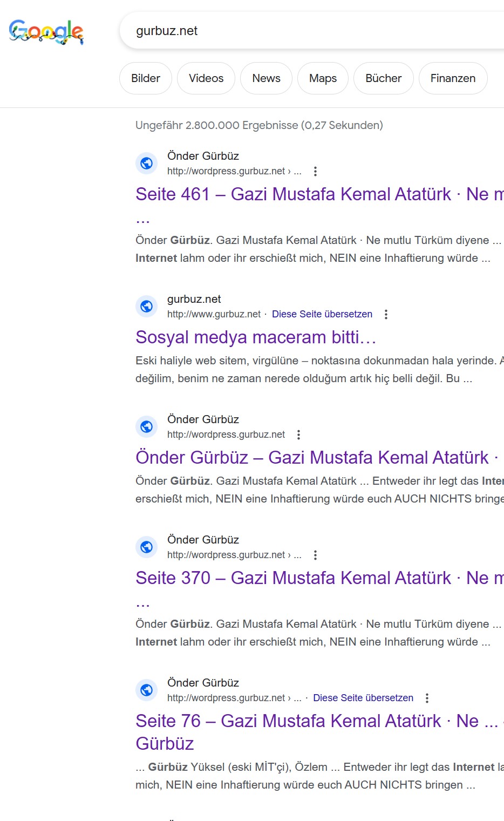This screenshot has width=504, height=821.
Task: Switch to the Bilder search tab
Action: [146, 78]
